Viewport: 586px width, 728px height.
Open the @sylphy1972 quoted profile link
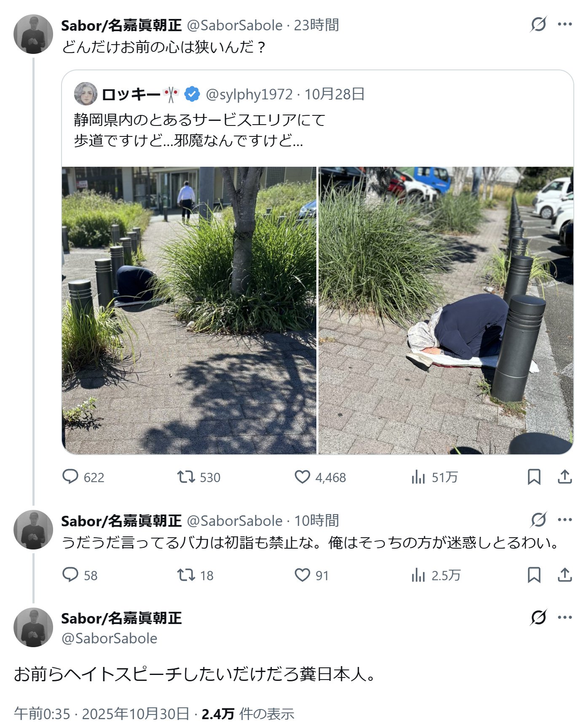tap(249, 94)
